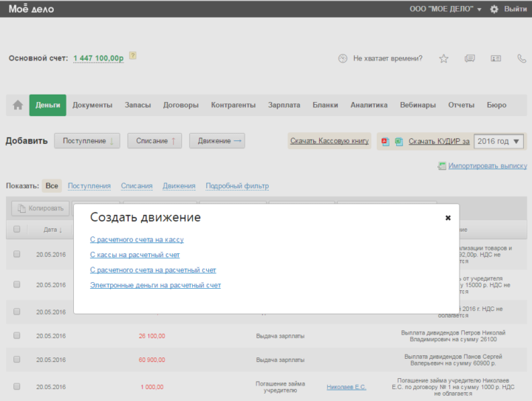Click the question mark hint near balance

coord(132,55)
